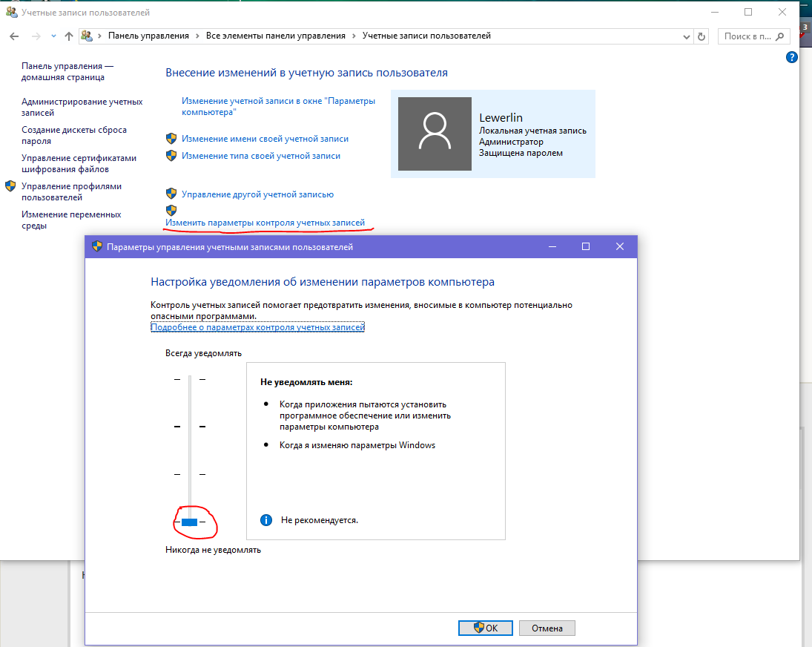Screen dimensions: 812x647
Task: Click the refresh icon in address bar
Action: click(702, 36)
